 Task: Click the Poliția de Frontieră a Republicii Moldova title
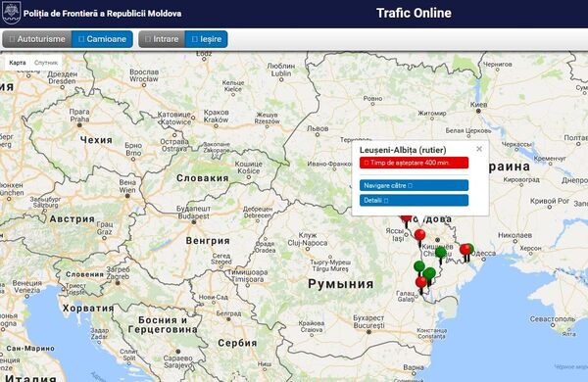(x=102, y=14)
